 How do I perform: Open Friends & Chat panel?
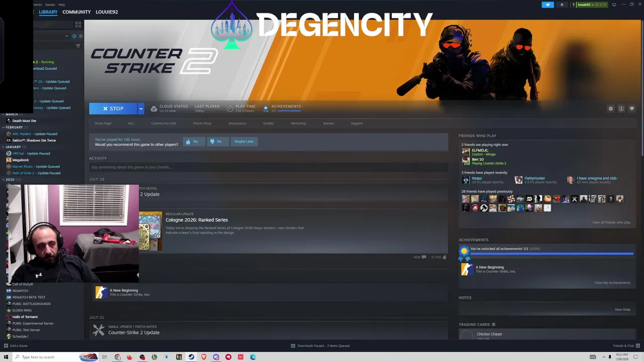pos(626,346)
